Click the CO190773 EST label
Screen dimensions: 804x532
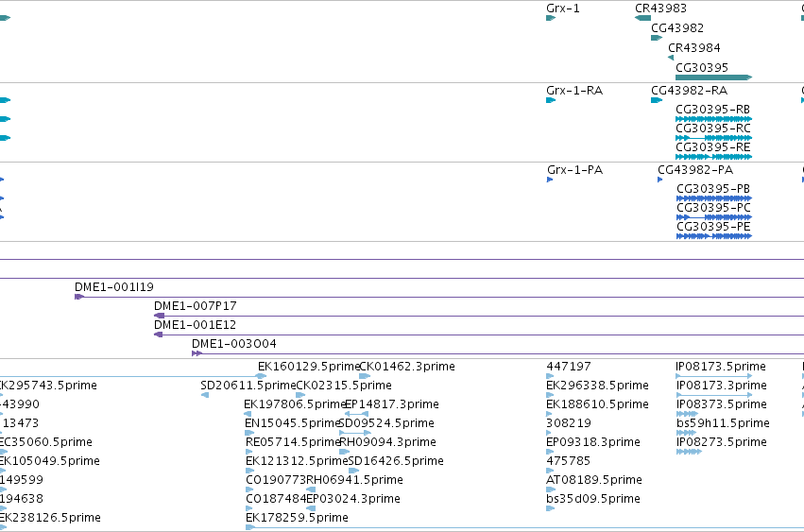click(276, 480)
